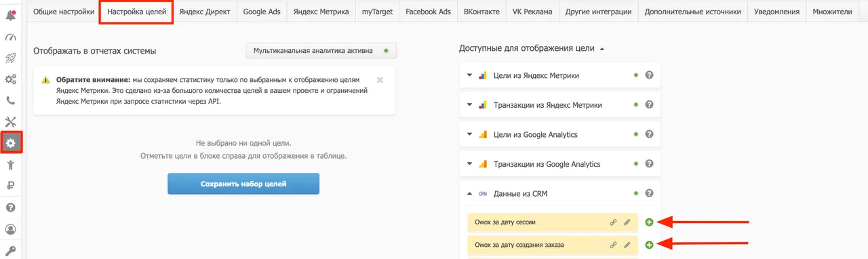Screen dimensions: 868x259
Task: Edit Owox за дату создания заказа with pencil
Action: [x=627, y=245]
